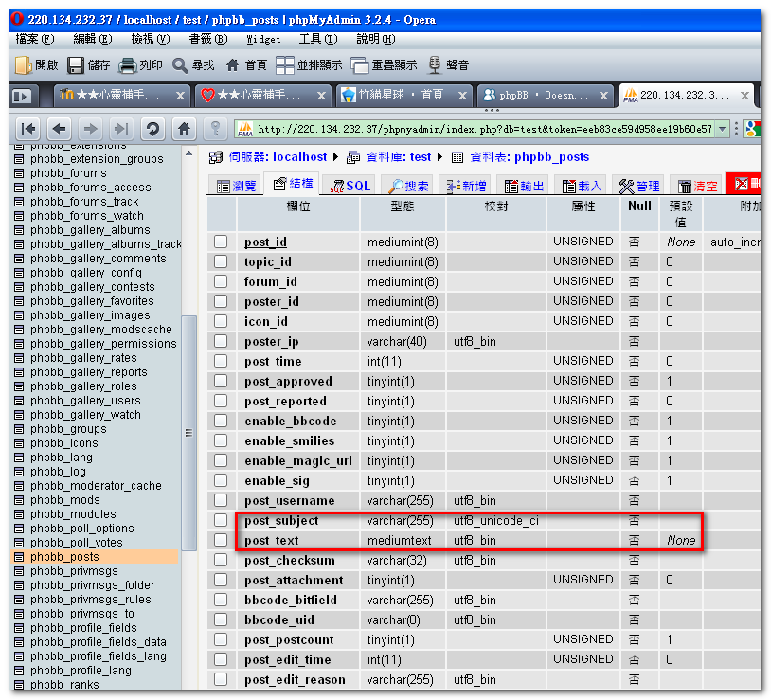Click the phpbb_log table icon in sidebar
This screenshot has width=771, height=700.
click(19, 472)
